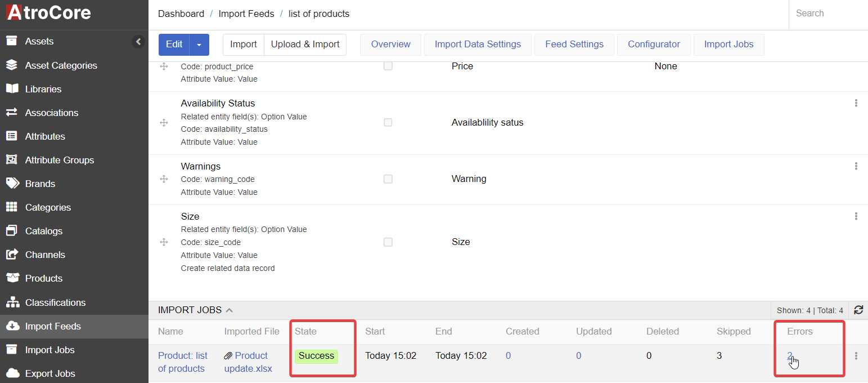868x383 pixels.
Task: Click the Upload & Import button
Action: pos(305,44)
